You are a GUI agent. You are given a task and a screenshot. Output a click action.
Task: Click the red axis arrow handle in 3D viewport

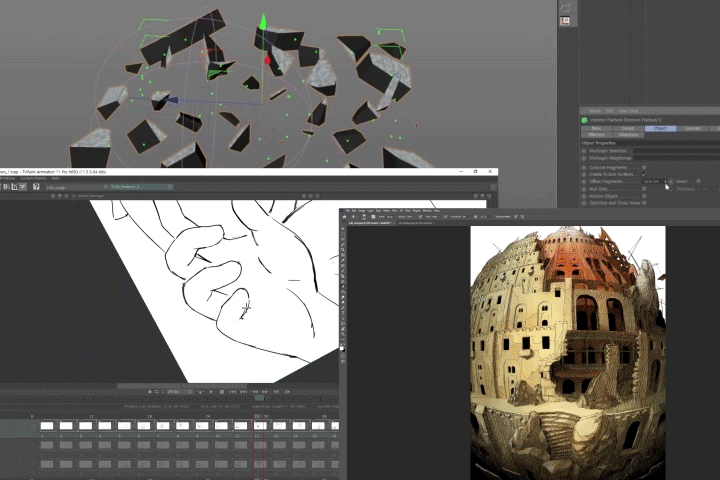pos(267,60)
